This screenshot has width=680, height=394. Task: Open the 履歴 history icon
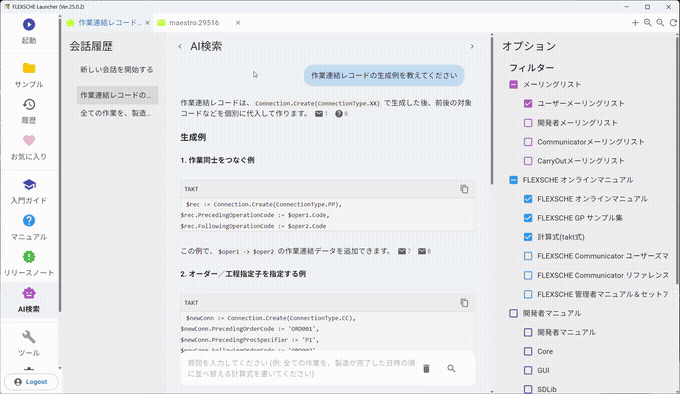click(29, 104)
